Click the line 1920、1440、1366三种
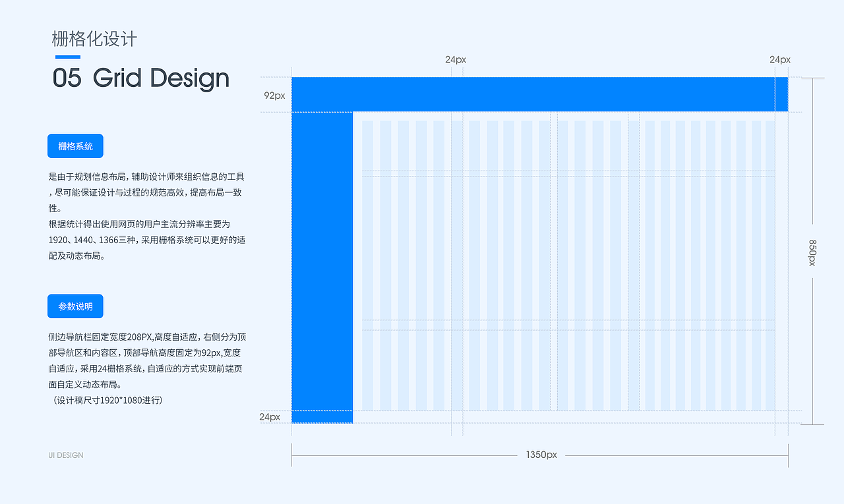This screenshot has width=844, height=504. (147, 240)
